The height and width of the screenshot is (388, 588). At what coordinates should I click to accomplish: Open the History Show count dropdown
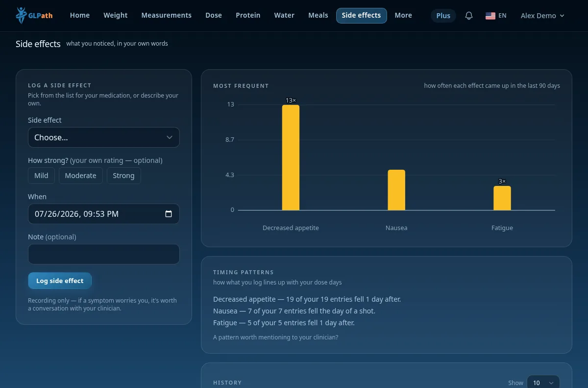click(543, 383)
